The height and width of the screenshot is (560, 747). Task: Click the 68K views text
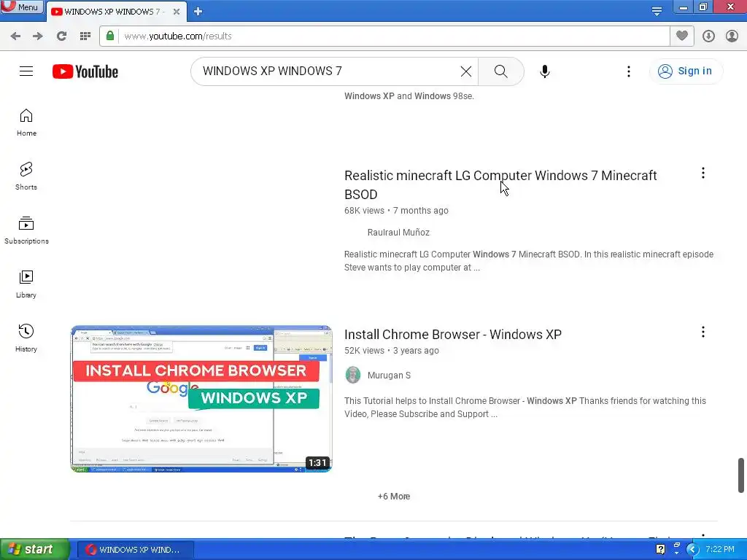(x=364, y=211)
